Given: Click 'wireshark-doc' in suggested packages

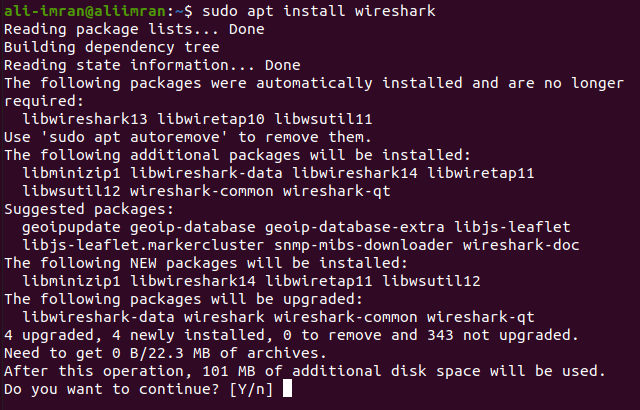Looking at the screenshot, I should pos(521,245).
